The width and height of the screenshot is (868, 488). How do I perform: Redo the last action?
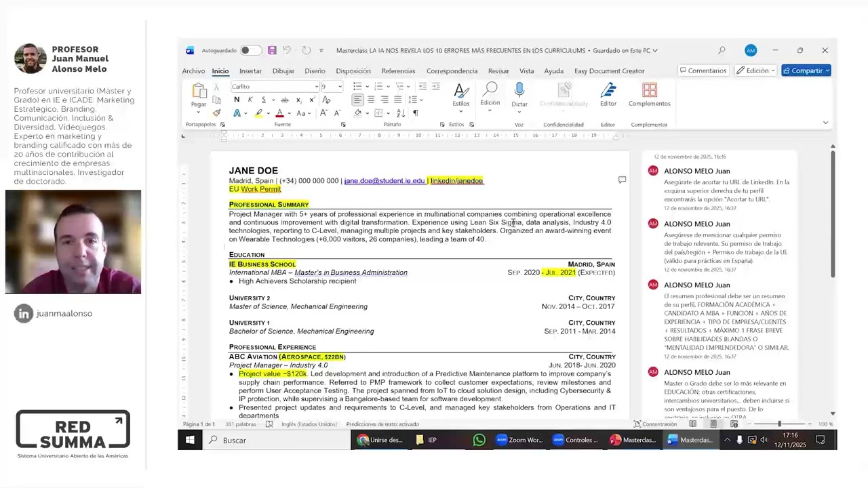307,50
